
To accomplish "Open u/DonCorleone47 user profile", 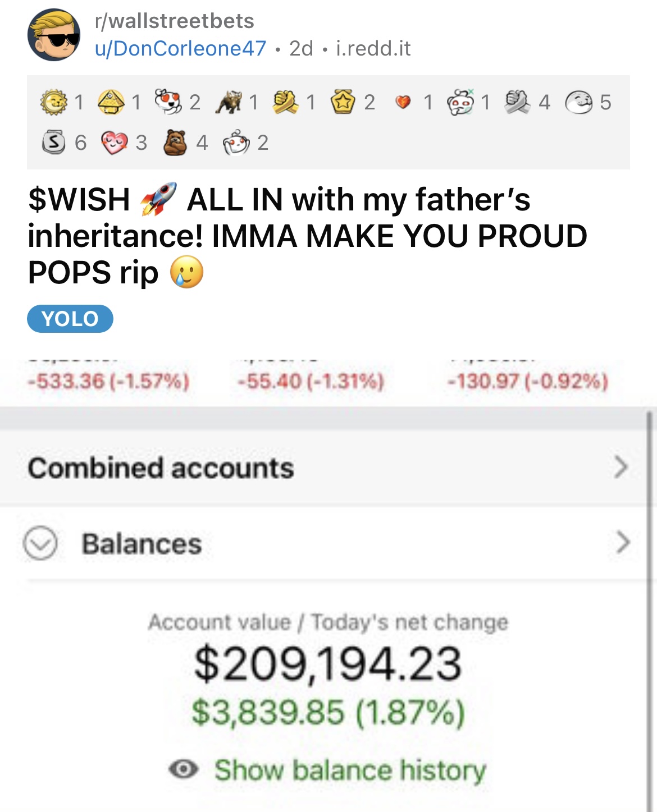I will 180,49.
